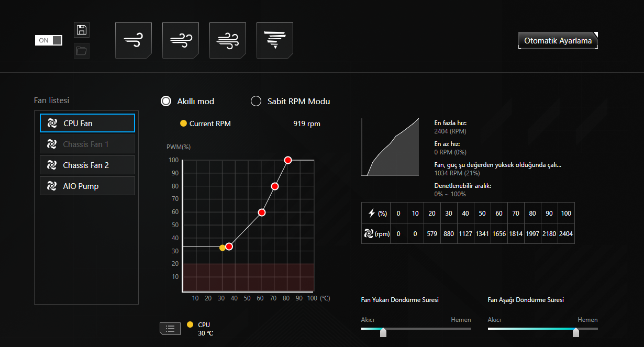Click the 579 rpm table cell
Image resolution: width=644 pixels, height=347 pixels.
[432, 234]
